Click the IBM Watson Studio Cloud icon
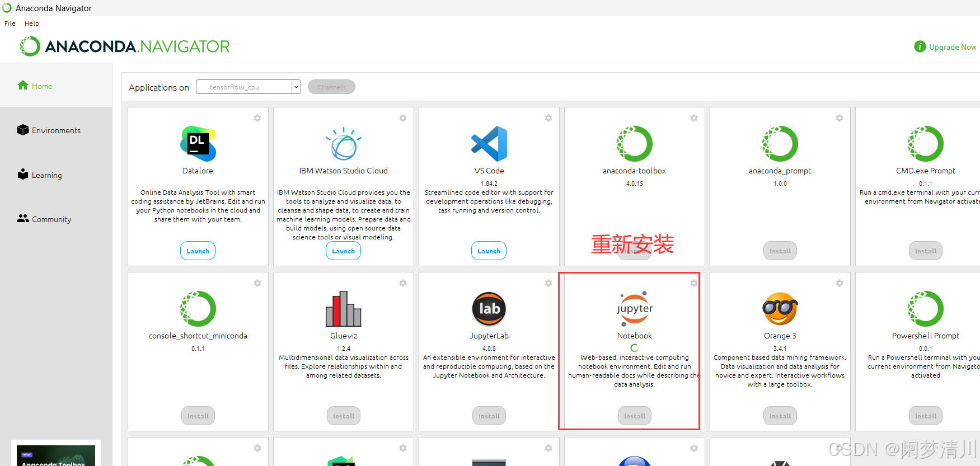Image resolution: width=980 pixels, height=466 pixels. [344, 144]
